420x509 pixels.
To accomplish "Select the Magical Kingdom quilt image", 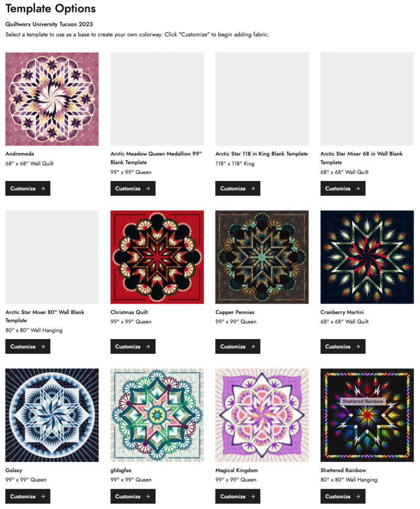I will point(262,415).
